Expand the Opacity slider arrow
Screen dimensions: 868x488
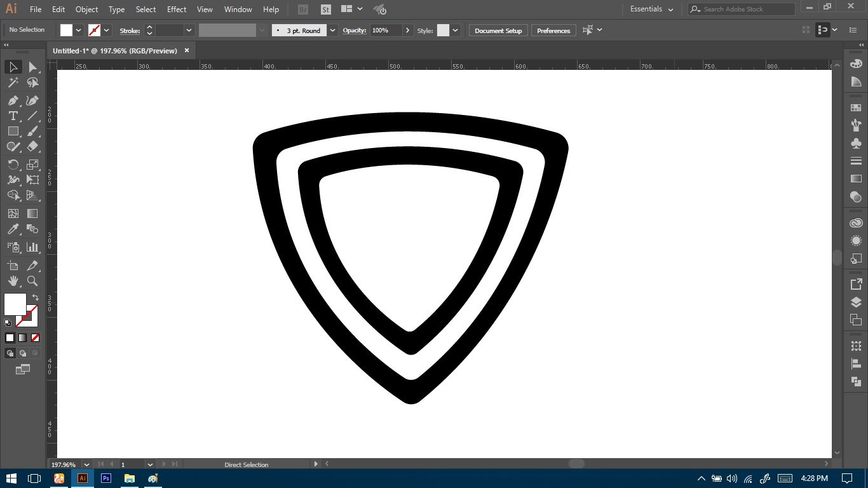pos(408,30)
